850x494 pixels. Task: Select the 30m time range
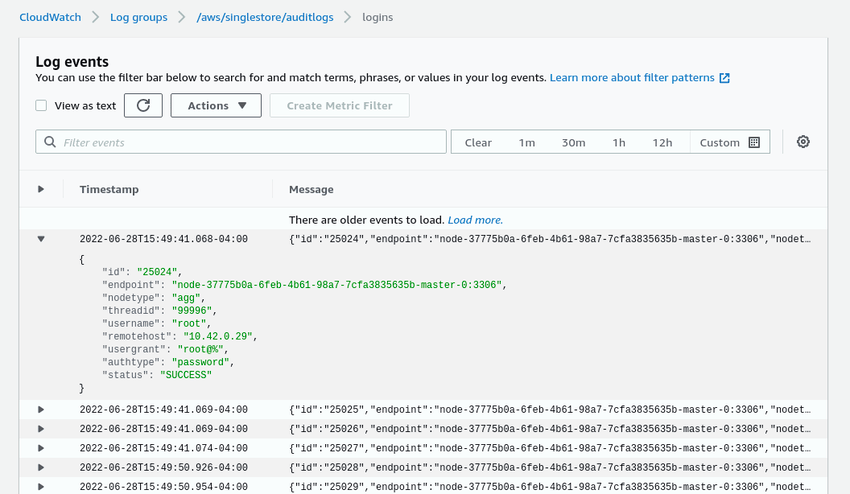573,143
